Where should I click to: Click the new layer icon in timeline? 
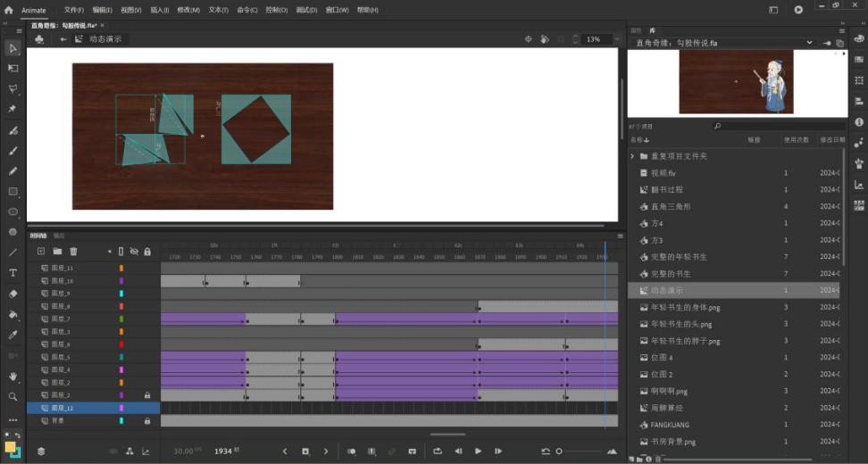pyautogui.click(x=40, y=252)
